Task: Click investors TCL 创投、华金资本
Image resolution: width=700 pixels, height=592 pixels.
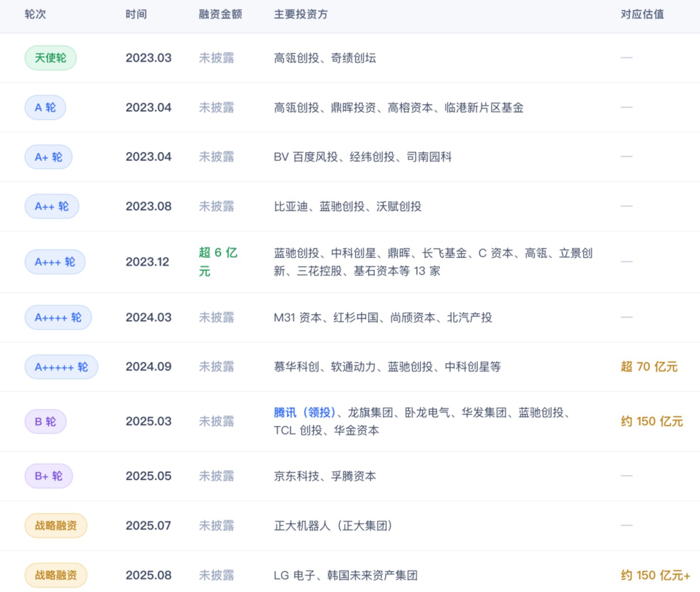Action: pyautogui.click(x=326, y=430)
